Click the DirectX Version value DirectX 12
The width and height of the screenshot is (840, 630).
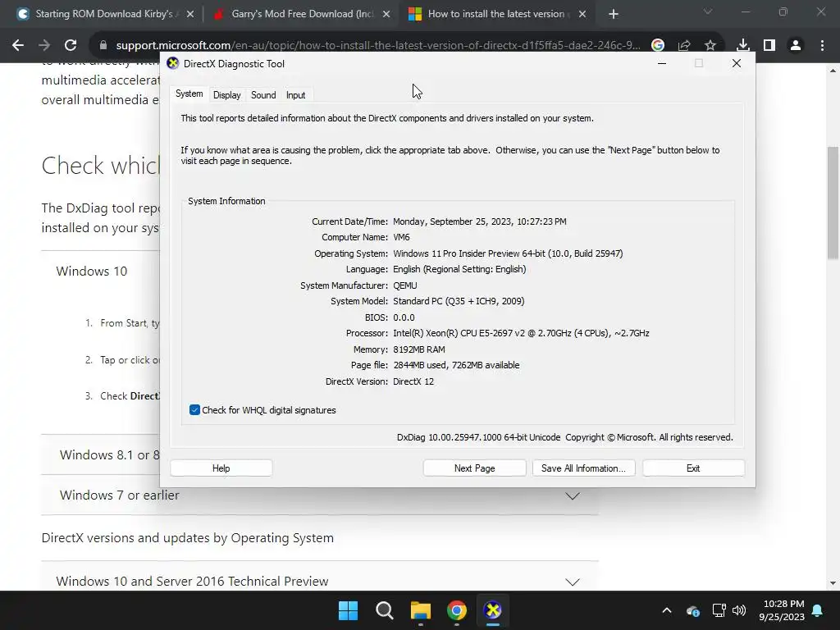[413, 381]
